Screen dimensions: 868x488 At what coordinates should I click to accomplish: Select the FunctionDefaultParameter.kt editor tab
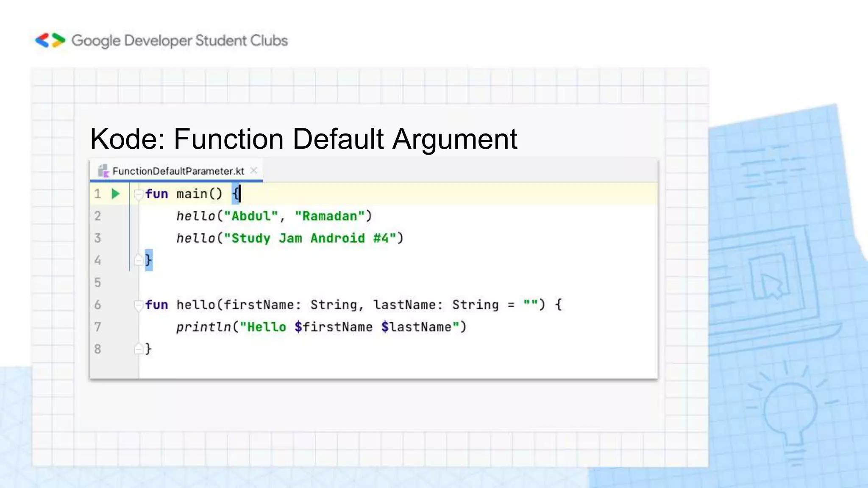[x=176, y=171]
